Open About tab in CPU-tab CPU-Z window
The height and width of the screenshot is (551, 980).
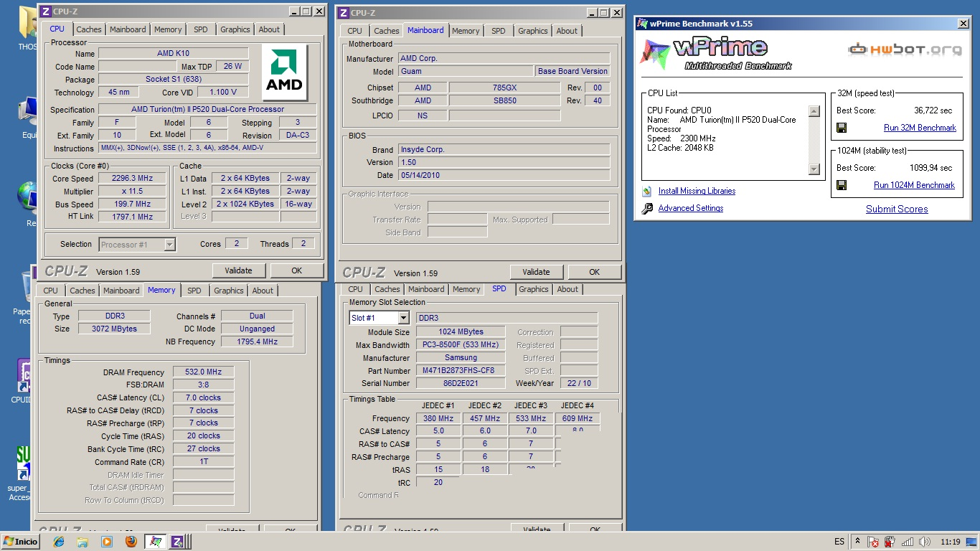269,29
